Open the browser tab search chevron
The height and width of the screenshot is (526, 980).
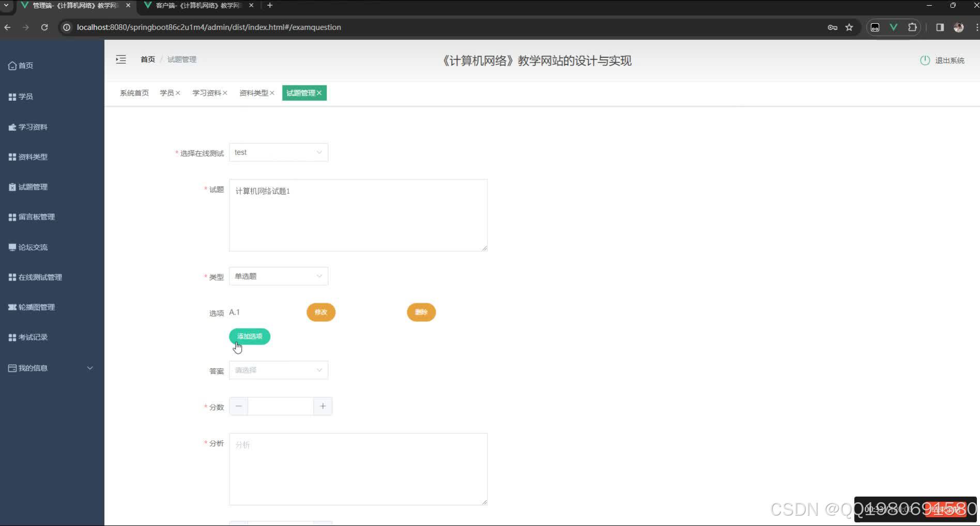7,6
